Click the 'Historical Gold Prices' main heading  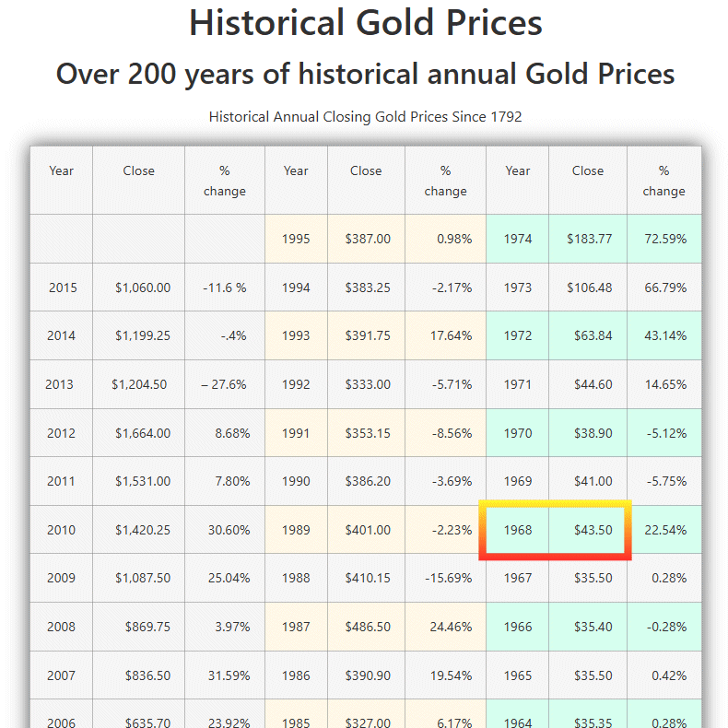click(x=365, y=23)
